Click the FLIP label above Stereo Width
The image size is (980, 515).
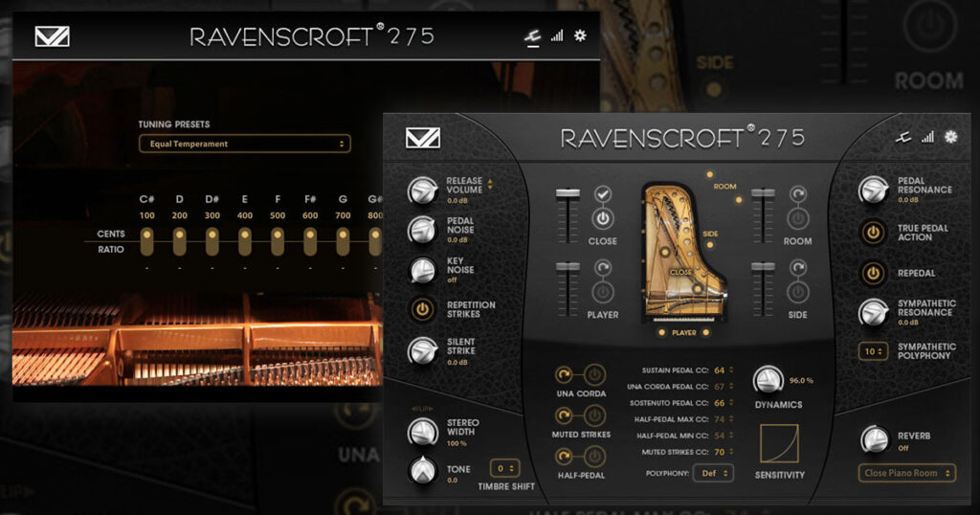pos(422,409)
